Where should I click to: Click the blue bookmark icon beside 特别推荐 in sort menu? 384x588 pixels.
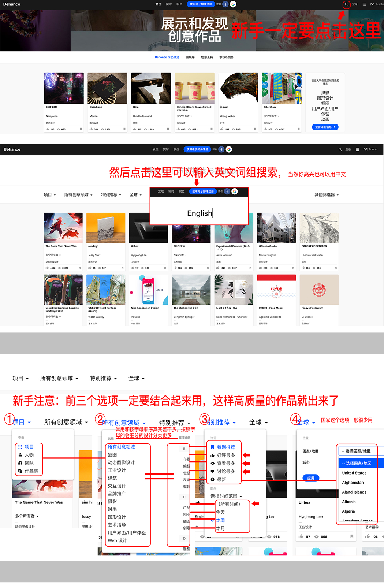212,447
